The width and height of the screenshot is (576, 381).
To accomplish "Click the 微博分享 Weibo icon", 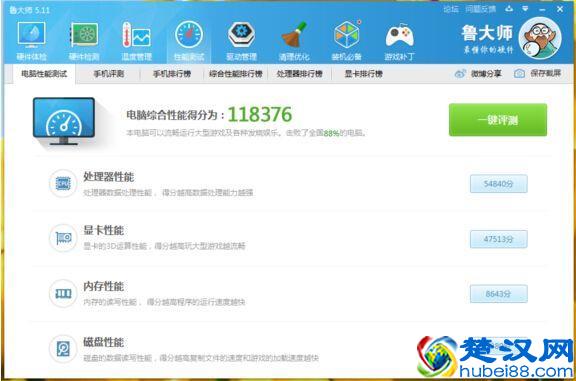I will [x=460, y=73].
